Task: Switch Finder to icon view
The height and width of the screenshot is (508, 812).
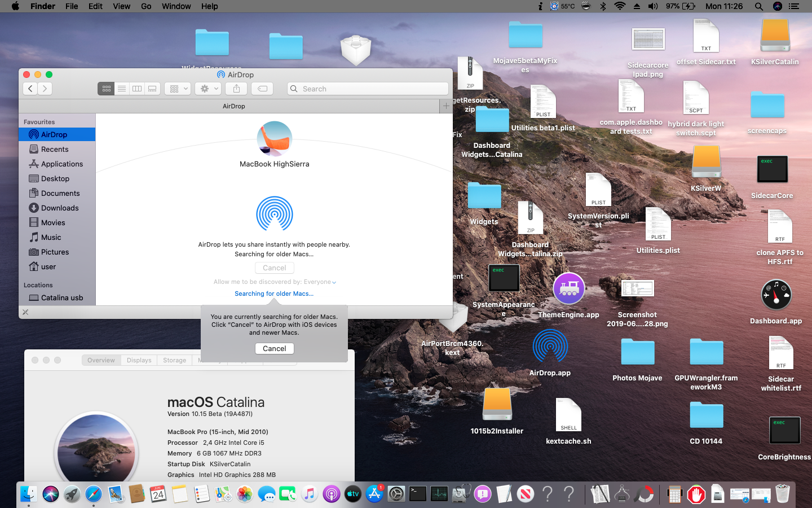Action: [106, 89]
